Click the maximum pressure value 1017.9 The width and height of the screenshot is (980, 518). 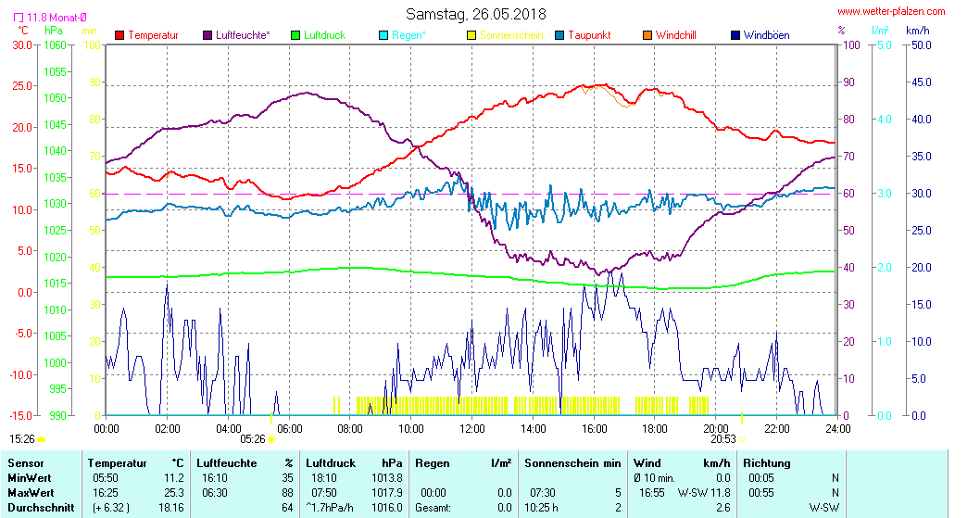click(x=387, y=493)
